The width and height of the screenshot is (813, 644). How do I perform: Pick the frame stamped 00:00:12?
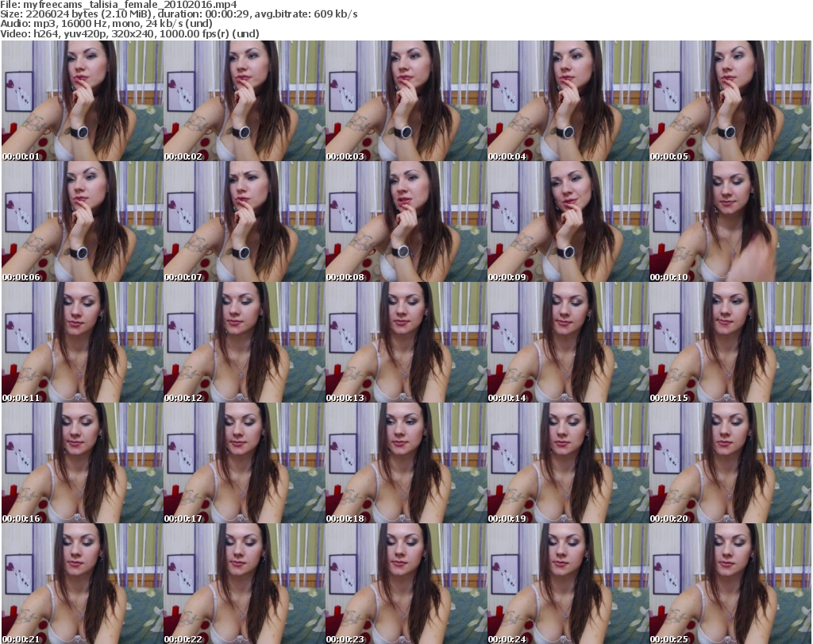(244, 343)
